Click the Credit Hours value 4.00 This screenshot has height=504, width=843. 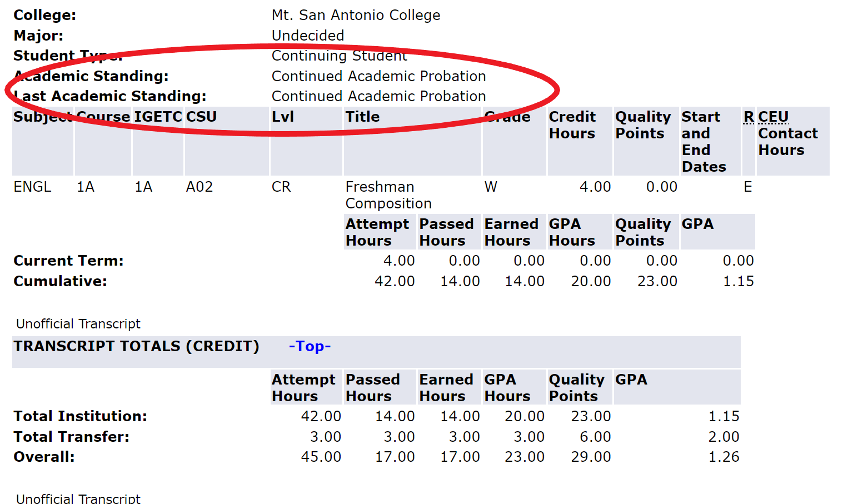click(595, 187)
